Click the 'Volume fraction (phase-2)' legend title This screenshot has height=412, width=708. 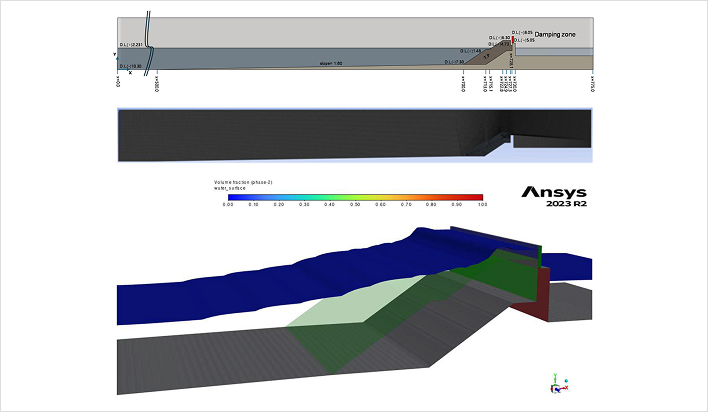(244, 182)
